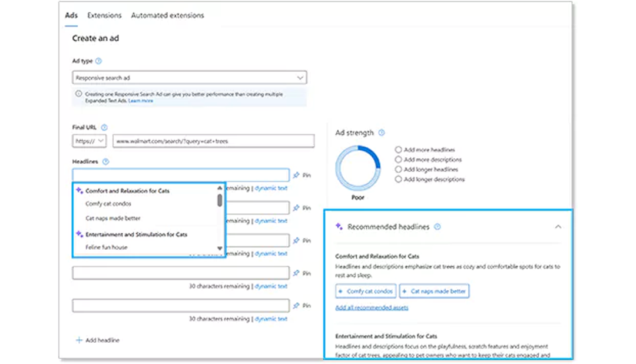Add the Comfy cat condos headline
The image size is (636, 364).
pos(365,291)
